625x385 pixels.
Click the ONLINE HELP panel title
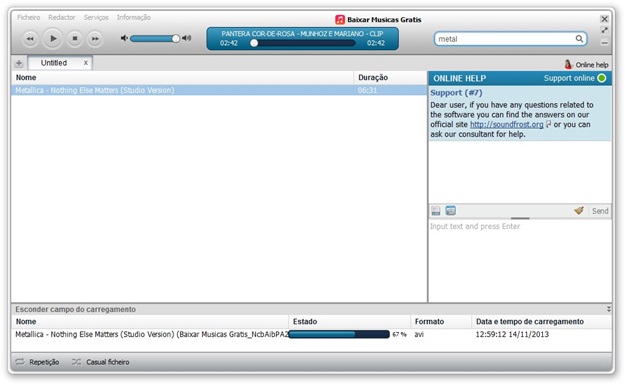click(x=460, y=79)
